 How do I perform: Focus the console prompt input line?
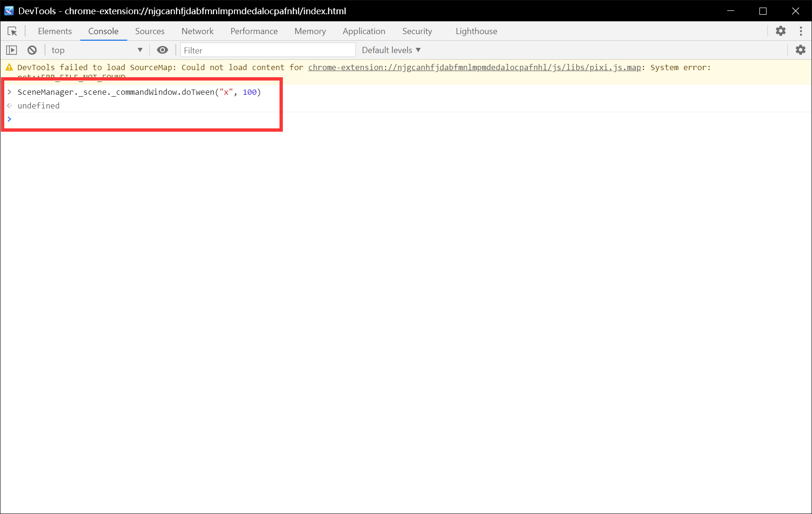406,119
